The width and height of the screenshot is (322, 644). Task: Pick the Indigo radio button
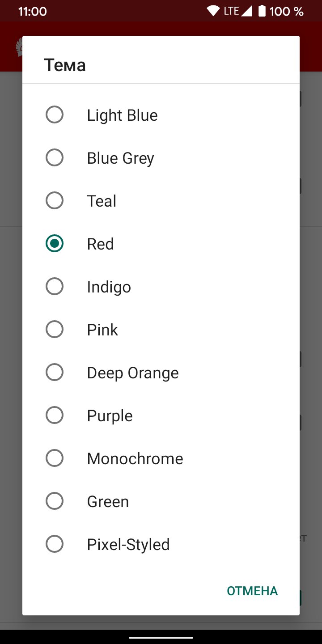tap(55, 287)
